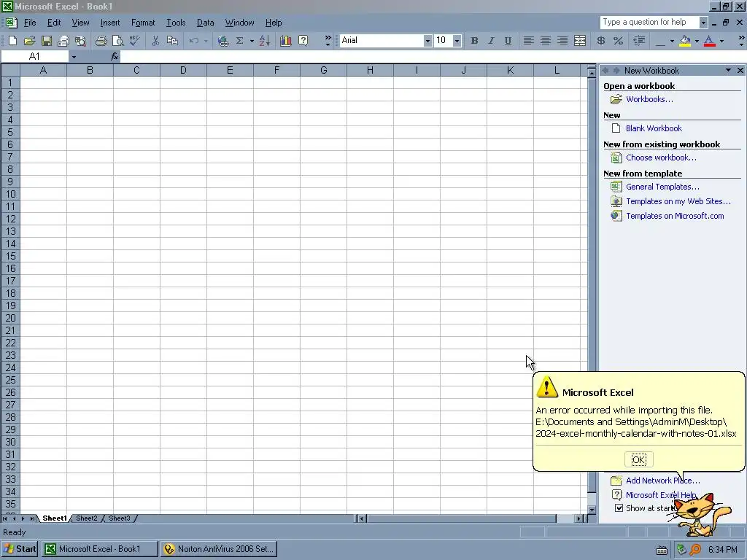Close the New Workbook task pane
The width and height of the screenshot is (747, 560).
pos(740,71)
